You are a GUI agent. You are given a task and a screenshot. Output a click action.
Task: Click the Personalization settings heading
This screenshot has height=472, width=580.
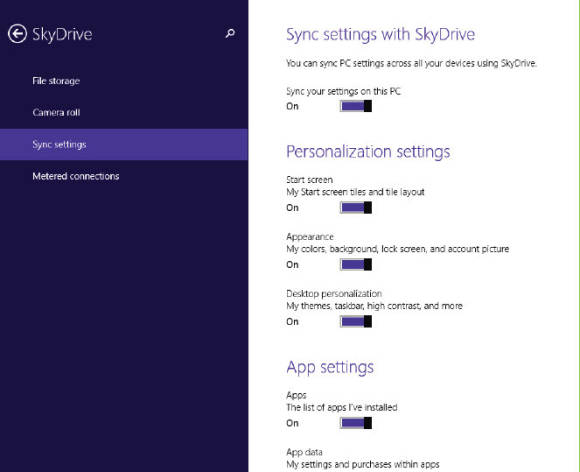point(368,152)
